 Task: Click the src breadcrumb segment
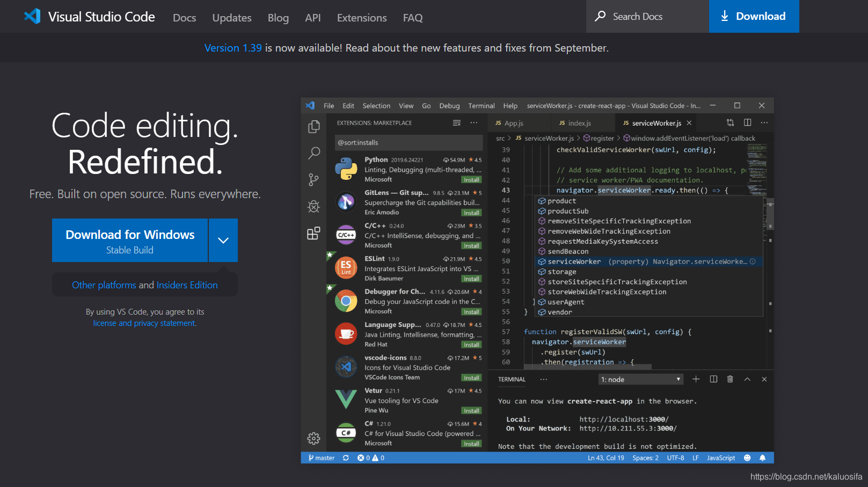[500, 139]
